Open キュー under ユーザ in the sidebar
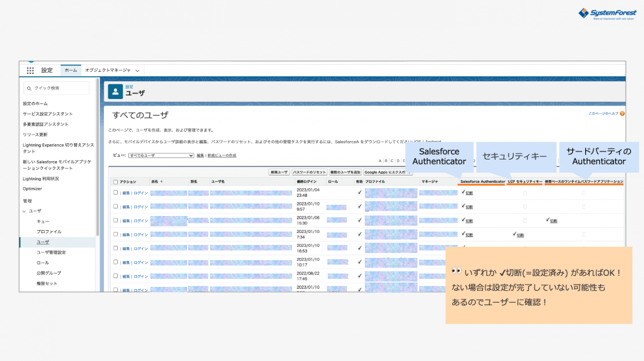Screen dimensions: 644x361 click(x=43, y=221)
